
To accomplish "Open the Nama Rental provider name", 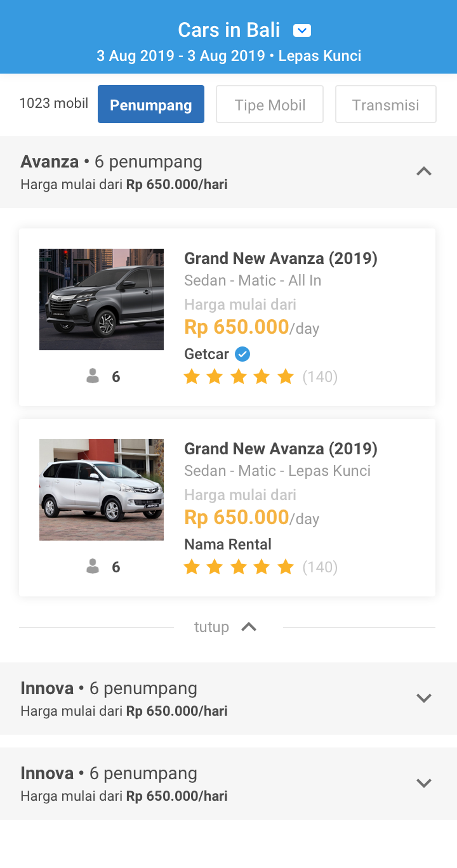I will point(228,544).
